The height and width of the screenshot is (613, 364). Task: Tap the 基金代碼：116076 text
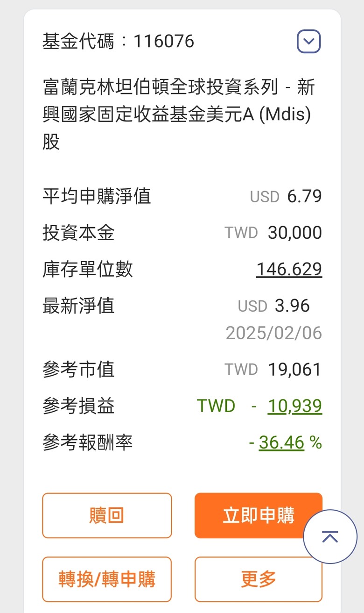click(x=118, y=42)
